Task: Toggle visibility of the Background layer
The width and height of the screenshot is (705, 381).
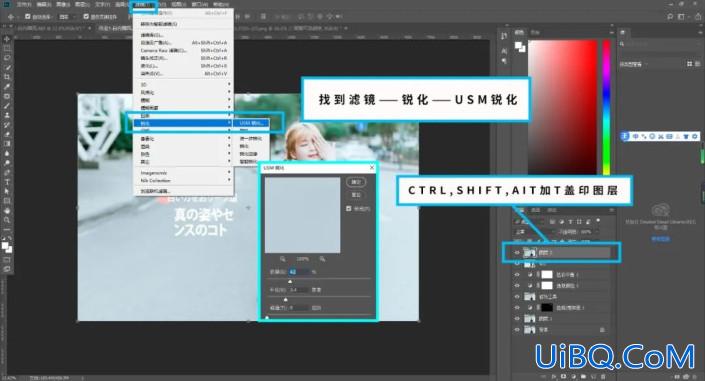Action: pos(517,330)
